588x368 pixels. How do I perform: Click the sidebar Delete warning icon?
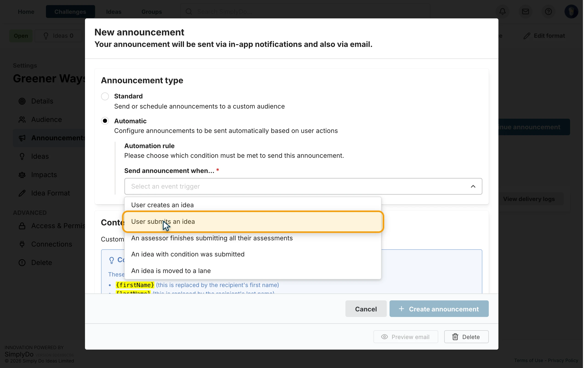[22, 263]
